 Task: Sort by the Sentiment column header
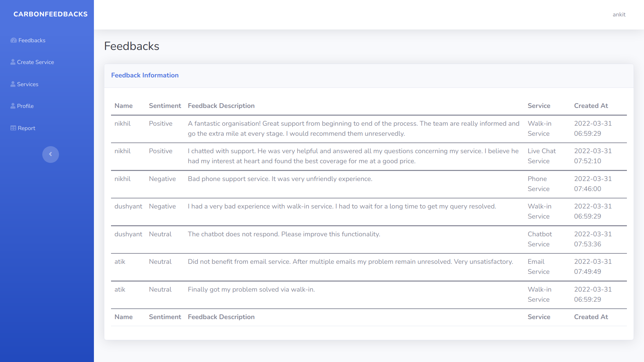tap(165, 106)
